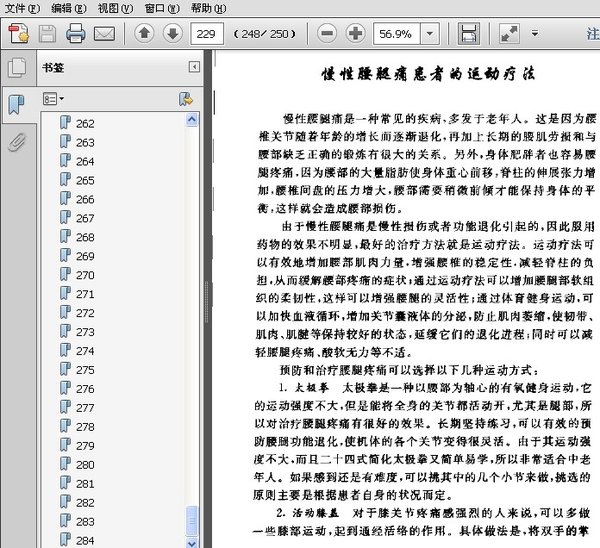Open the attachments paperclip panel

coord(17,142)
